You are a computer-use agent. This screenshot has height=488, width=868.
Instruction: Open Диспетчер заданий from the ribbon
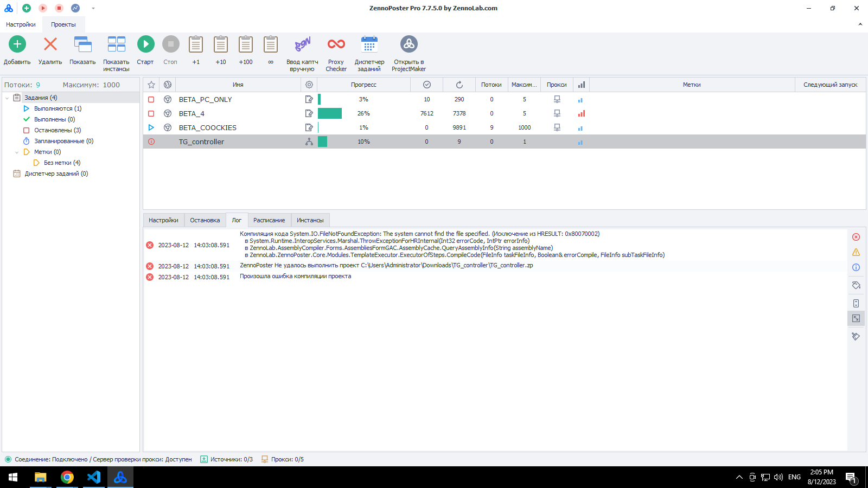pos(369,44)
